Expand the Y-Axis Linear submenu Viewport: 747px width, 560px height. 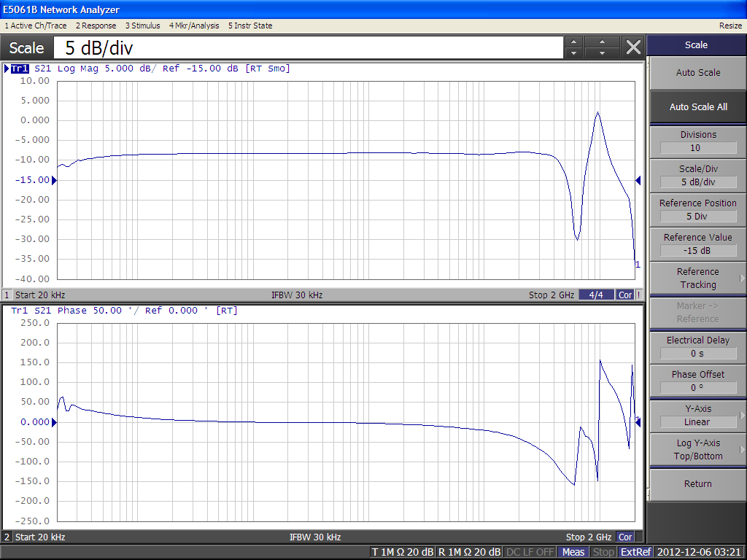698,416
